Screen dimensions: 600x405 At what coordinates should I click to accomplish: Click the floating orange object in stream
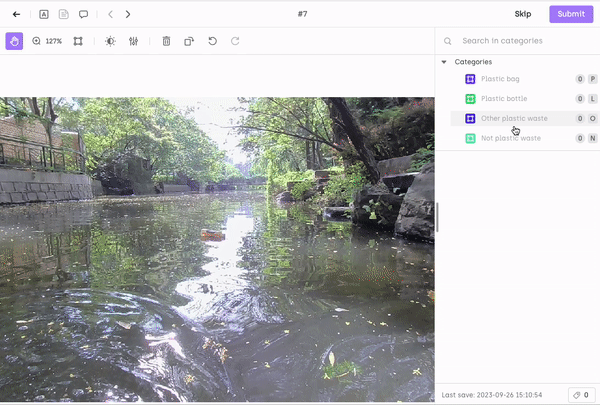click(212, 235)
